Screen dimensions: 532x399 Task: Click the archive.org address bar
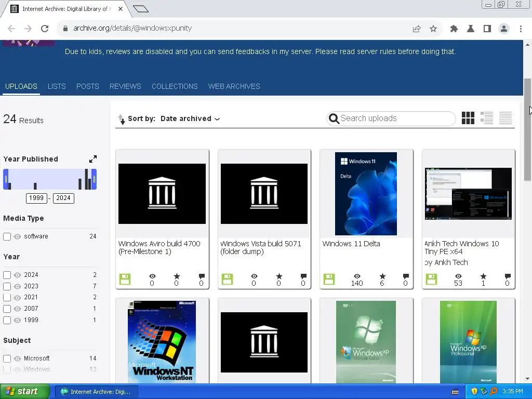234,29
